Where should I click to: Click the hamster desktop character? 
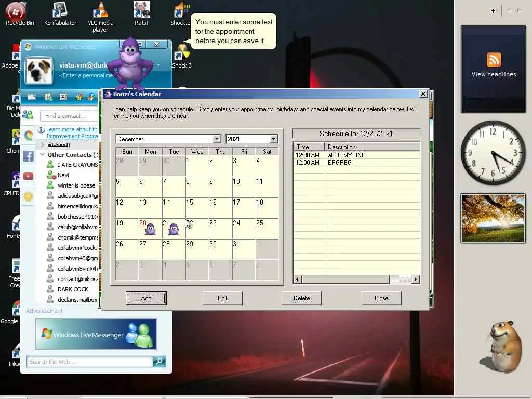(504, 347)
